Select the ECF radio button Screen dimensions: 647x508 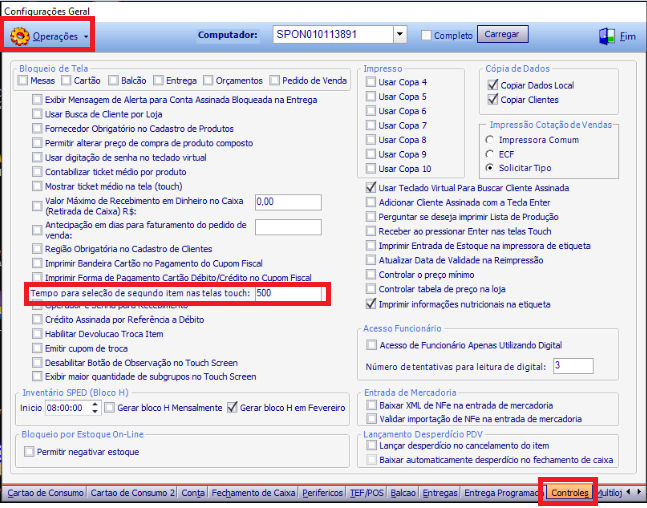tap(490, 154)
